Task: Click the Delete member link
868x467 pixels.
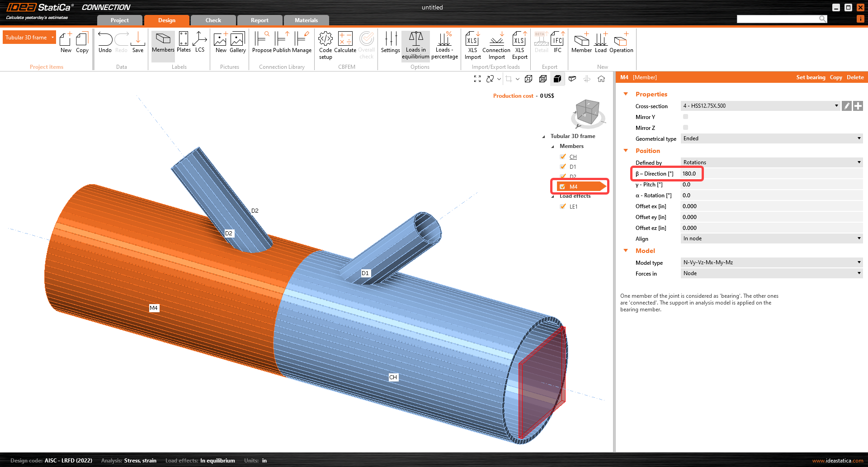Action: coord(855,77)
